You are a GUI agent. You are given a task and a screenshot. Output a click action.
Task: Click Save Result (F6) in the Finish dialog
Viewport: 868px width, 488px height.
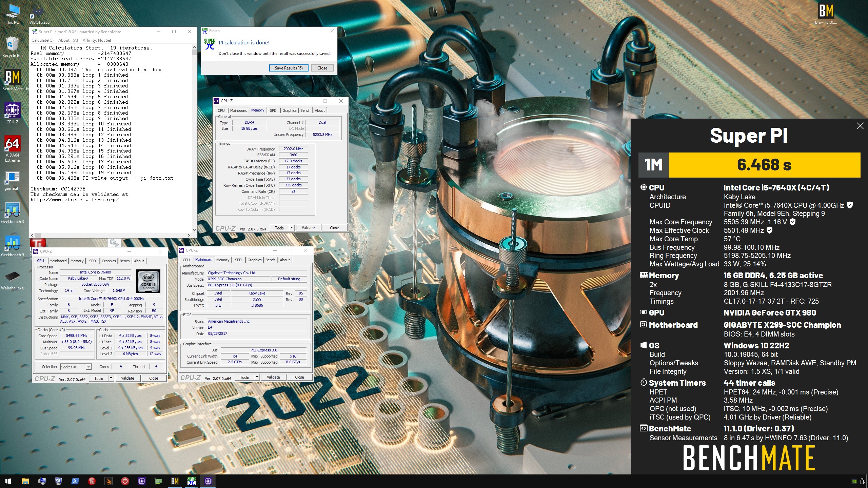[289, 68]
